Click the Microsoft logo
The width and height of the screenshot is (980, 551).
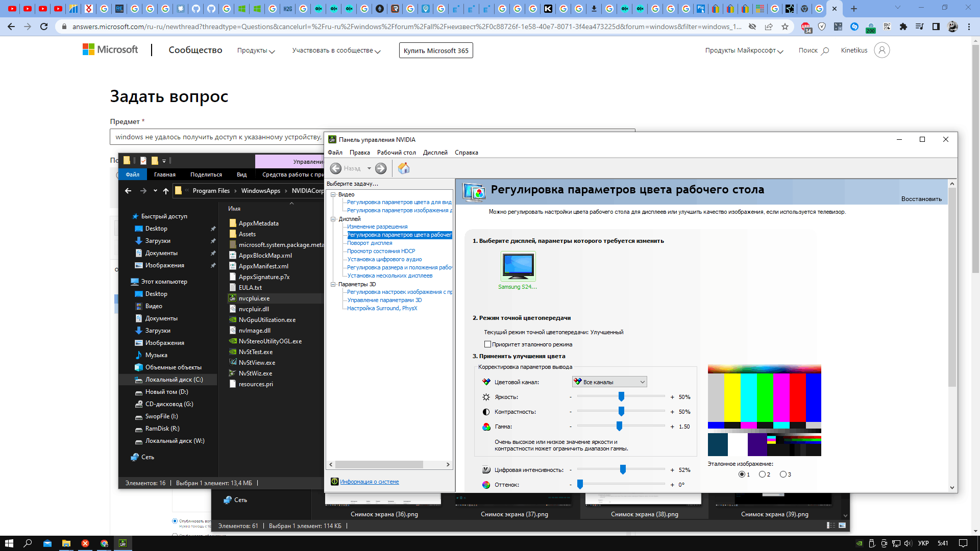click(x=110, y=49)
